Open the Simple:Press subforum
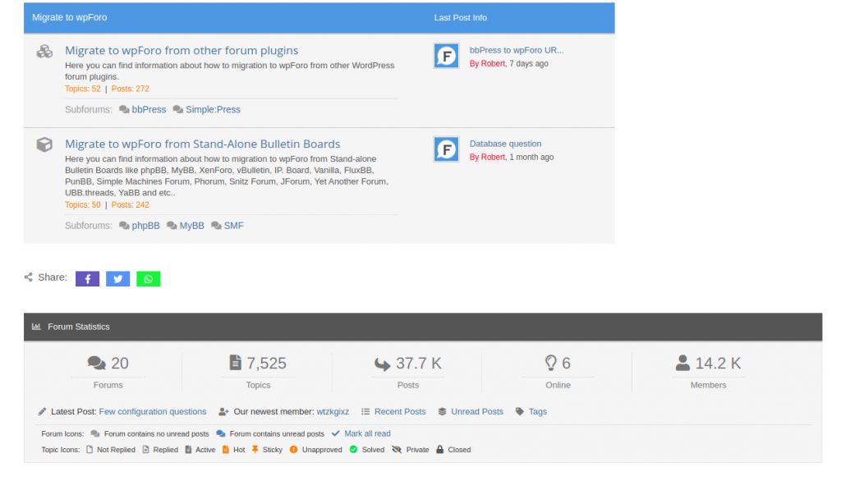The image size is (841, 504). [213, 109]
